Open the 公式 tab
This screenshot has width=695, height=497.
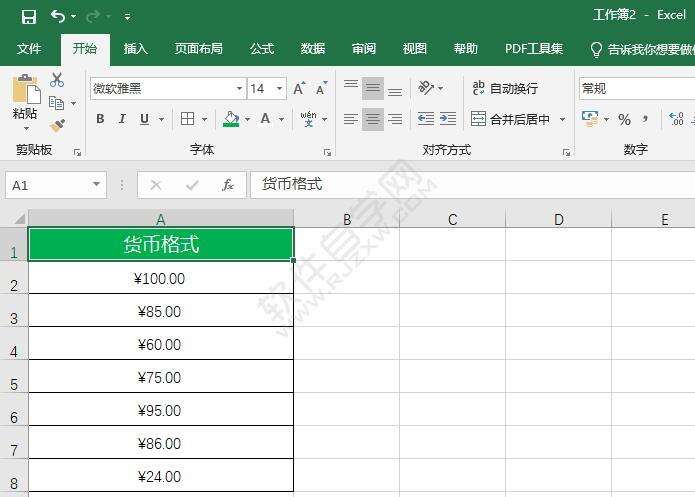click(262, 48)
